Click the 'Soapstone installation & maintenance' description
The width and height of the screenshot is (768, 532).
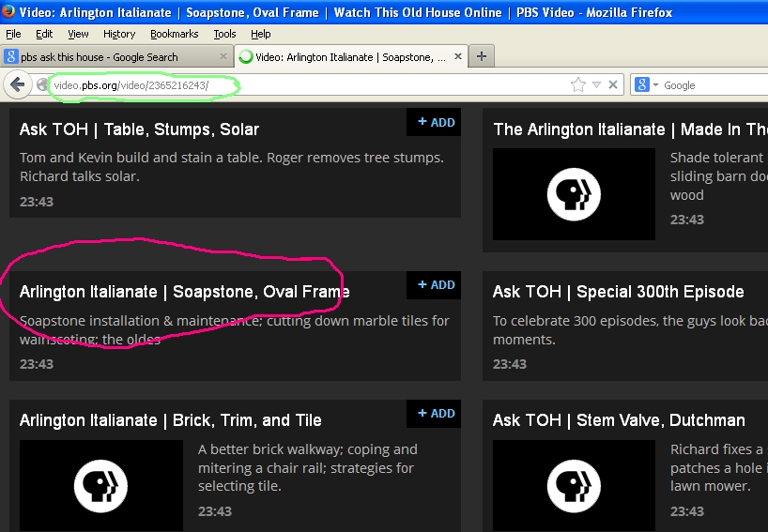pos(235,330)
